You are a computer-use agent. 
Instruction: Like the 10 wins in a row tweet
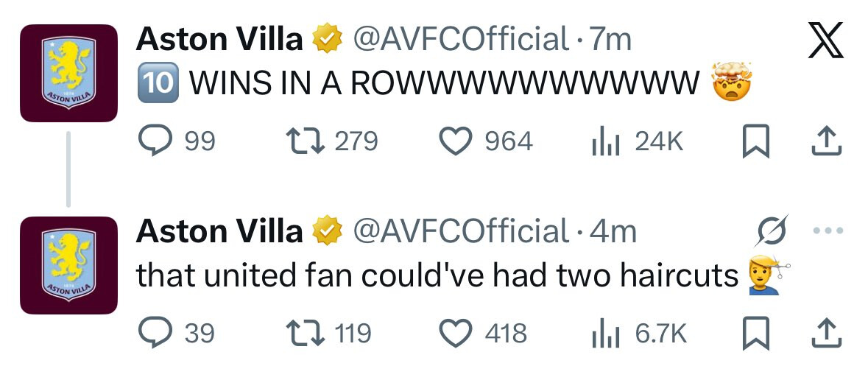[455, 141]
